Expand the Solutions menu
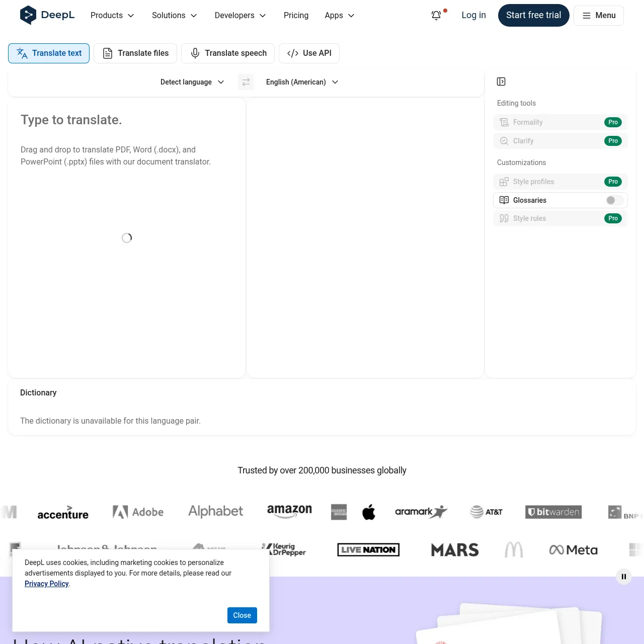This screenshot has width=644, height=644. (175, 16)
